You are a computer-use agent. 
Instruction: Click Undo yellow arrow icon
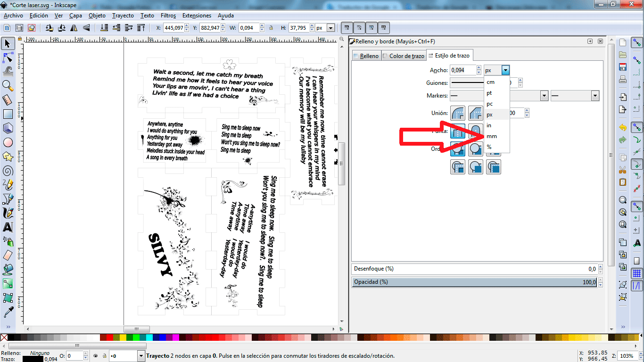[x=623, y=127]
